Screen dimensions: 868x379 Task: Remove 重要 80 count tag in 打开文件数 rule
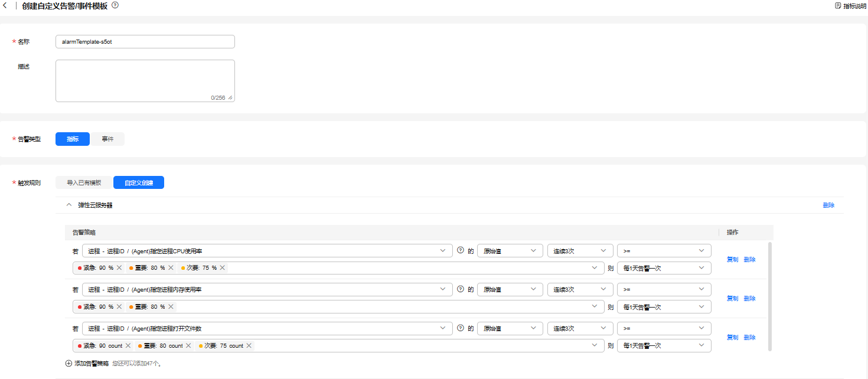pos(189,346)
